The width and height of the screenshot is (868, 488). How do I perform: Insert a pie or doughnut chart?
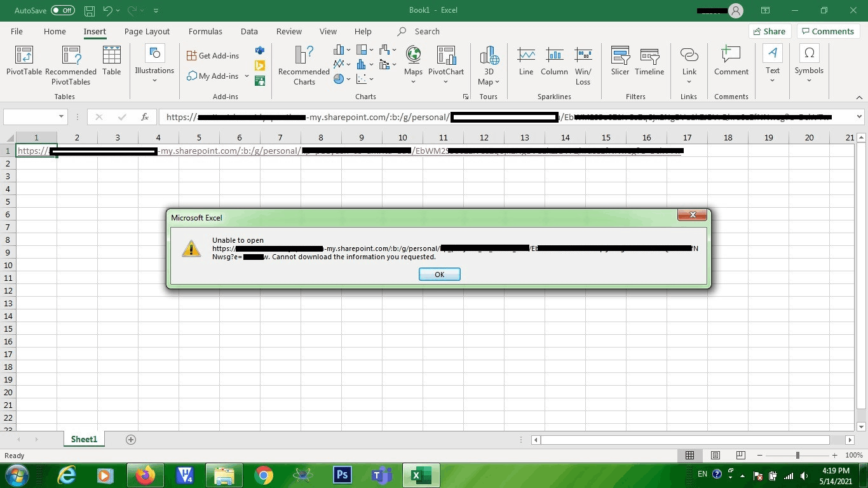point(342,79)
